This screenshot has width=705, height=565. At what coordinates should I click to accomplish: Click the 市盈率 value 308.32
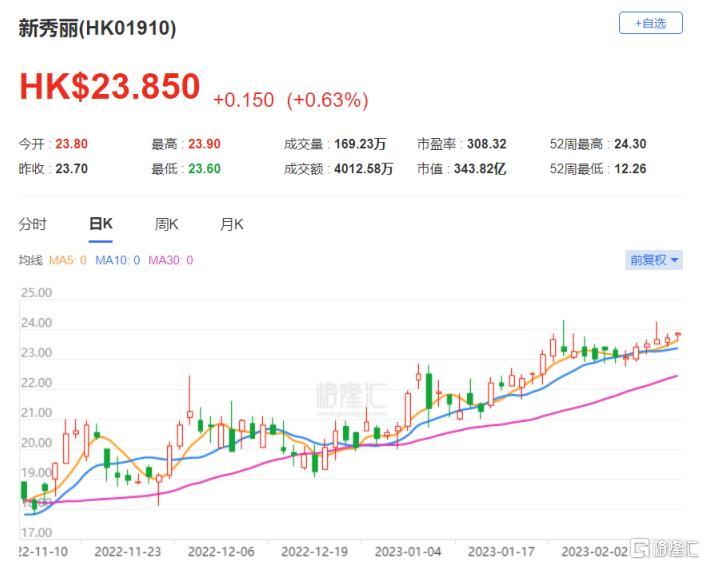pyautogui.click(x=486, y=144)
